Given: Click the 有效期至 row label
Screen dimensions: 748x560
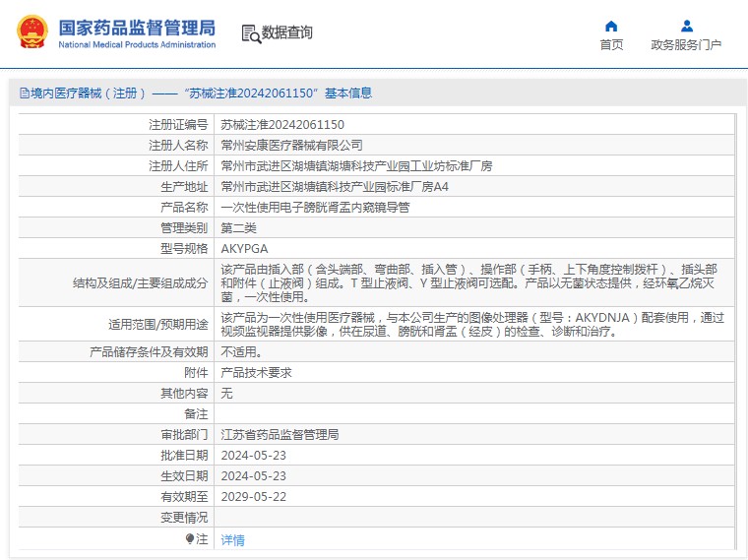Looking at the screenshot, I should tap(184, 497).
